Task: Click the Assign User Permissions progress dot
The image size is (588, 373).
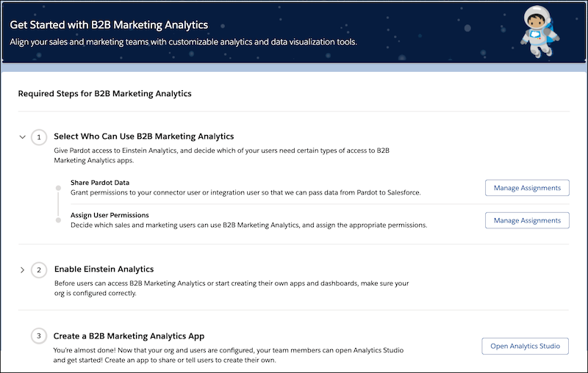Action: [58, 220]
